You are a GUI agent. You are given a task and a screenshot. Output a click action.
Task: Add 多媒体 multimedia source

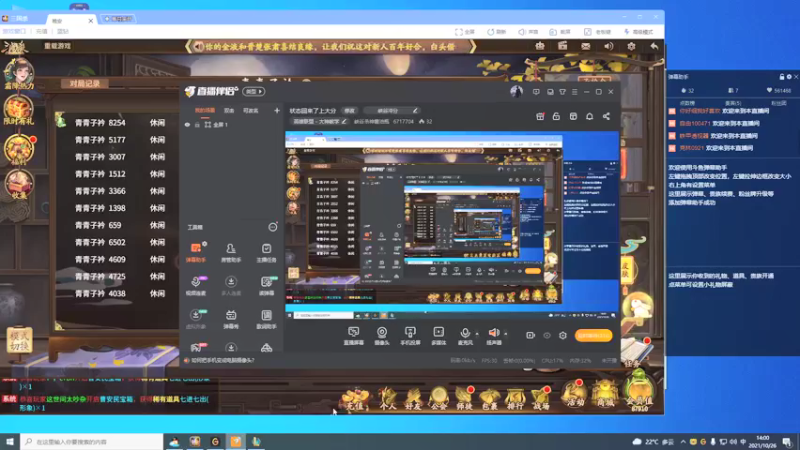click(x=438, y=336)
